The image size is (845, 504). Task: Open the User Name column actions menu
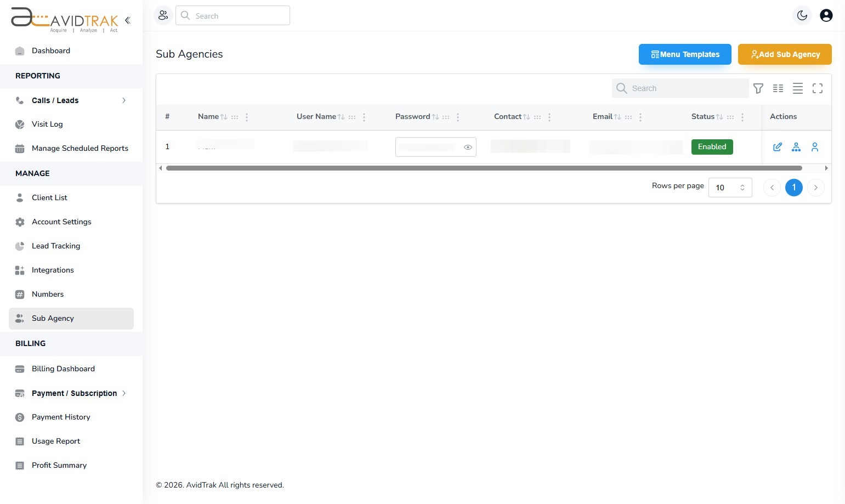[364, 117]
